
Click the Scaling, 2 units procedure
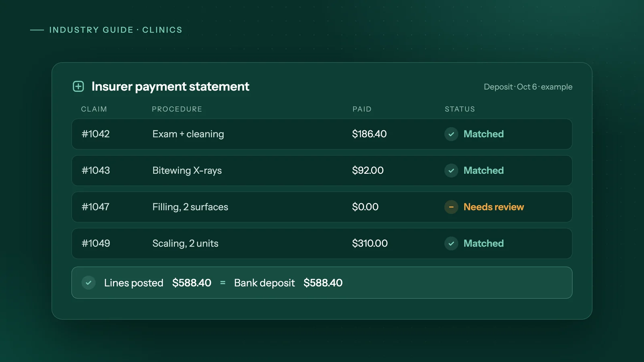185,243
